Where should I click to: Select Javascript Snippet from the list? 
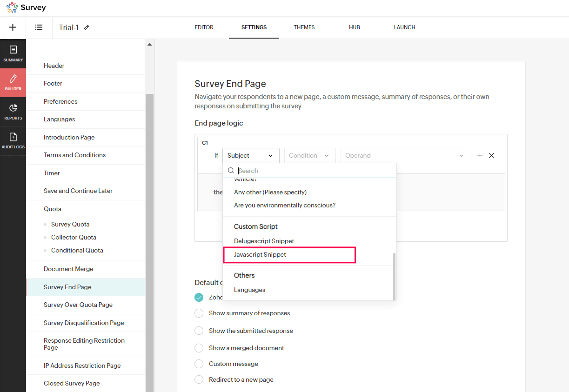[x=260, y=255]
